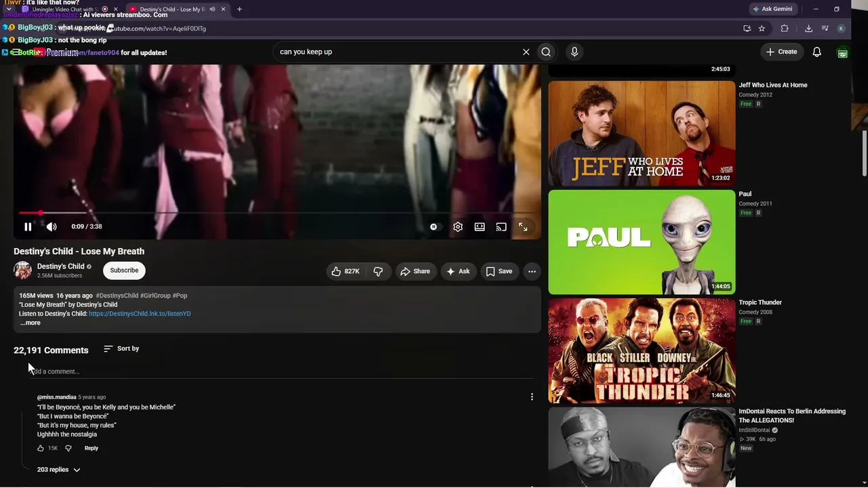Viewport: 868px width, 488px height.
Task: Open the #DestinysChild hashtag
Action: [117, 296]
